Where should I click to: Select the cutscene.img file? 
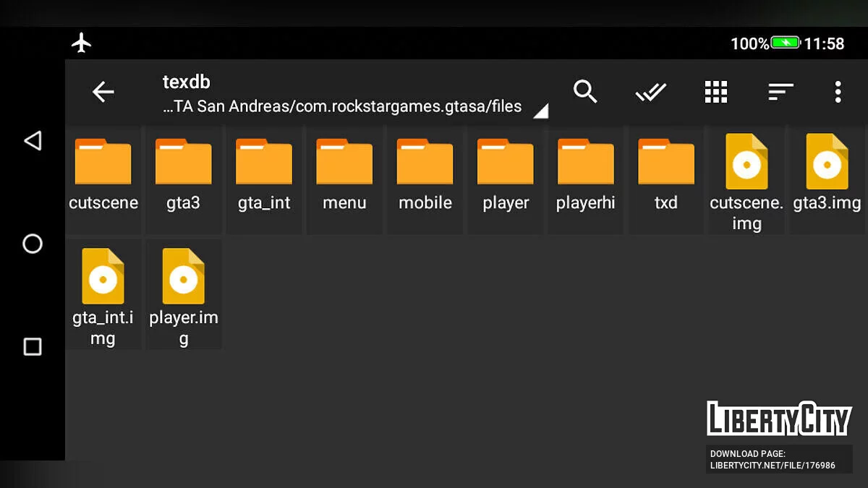(x=746, y=181)
